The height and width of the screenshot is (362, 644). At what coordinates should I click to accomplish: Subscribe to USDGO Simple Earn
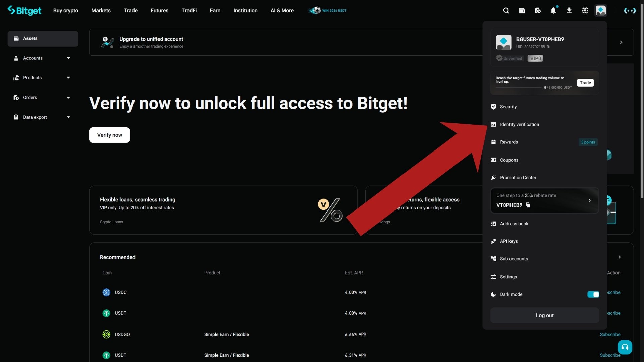pyautogui.click(x=610, y=334)
